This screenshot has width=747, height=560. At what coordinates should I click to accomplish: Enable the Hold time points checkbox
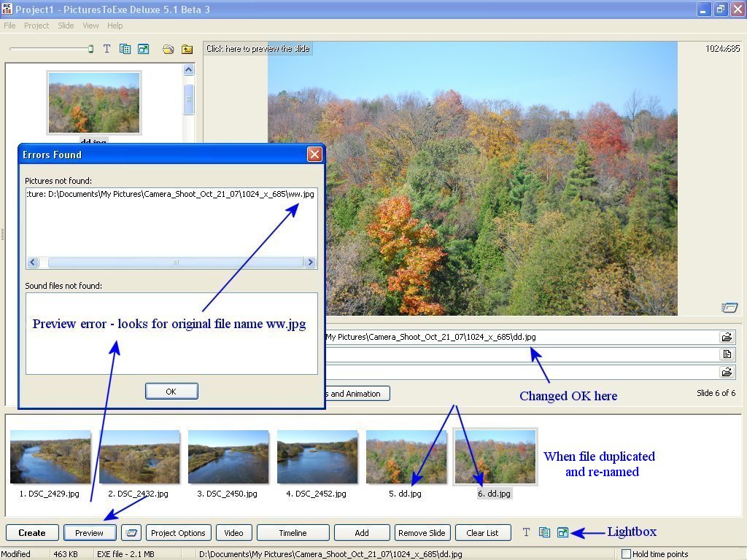point(626,554)
